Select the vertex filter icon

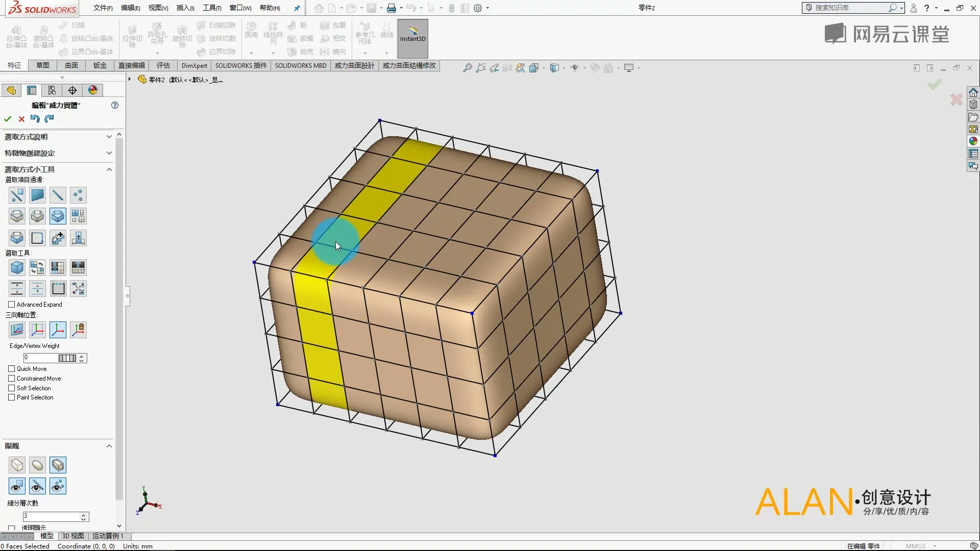[78, 195]
